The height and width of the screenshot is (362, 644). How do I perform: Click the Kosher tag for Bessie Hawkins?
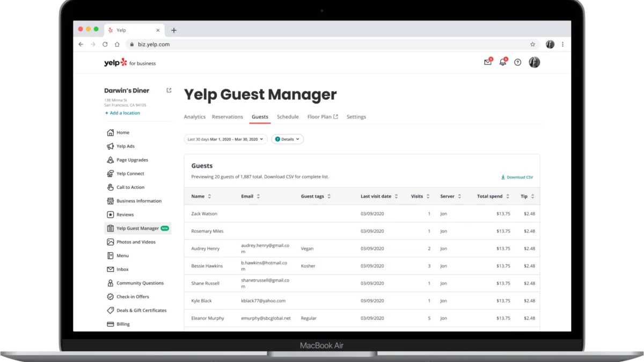point(308,266)
